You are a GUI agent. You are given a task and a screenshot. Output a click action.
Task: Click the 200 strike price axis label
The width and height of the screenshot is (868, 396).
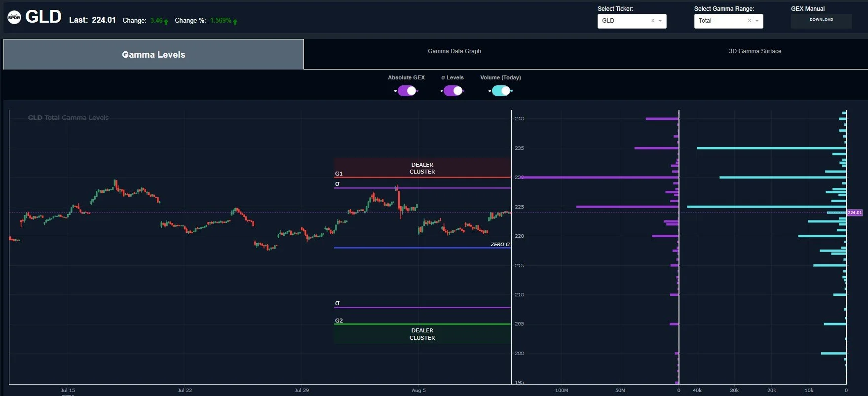[x=519, y=353]
